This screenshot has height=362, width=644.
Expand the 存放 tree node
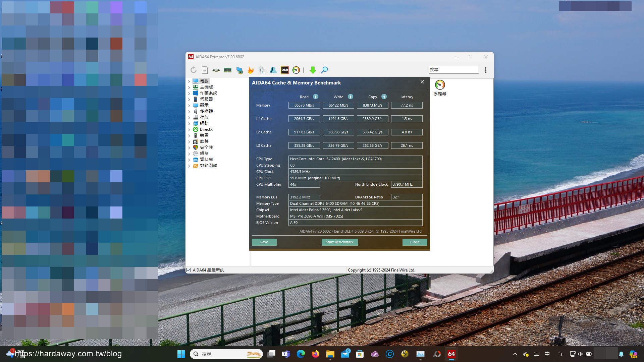(189, 117)
